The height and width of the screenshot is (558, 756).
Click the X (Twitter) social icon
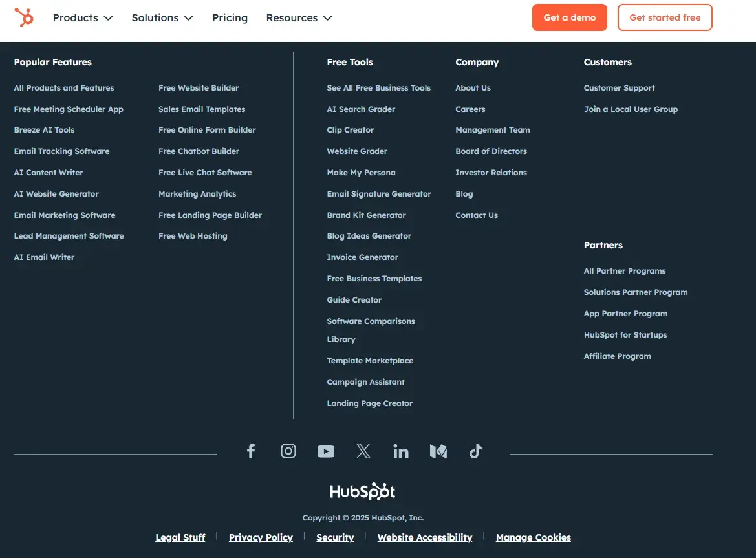coord(363,451)
